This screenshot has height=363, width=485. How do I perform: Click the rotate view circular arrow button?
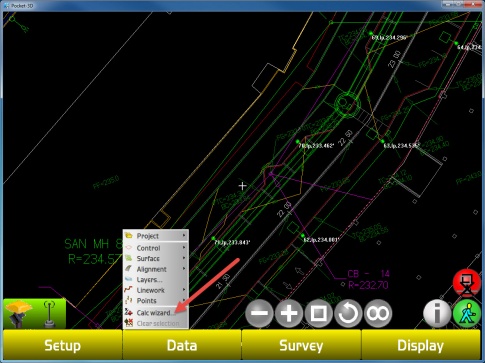coord(348,313)
